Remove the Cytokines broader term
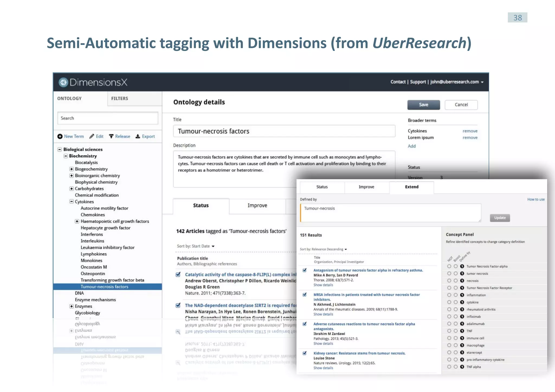Screen dimensions: 555x392 470,131
